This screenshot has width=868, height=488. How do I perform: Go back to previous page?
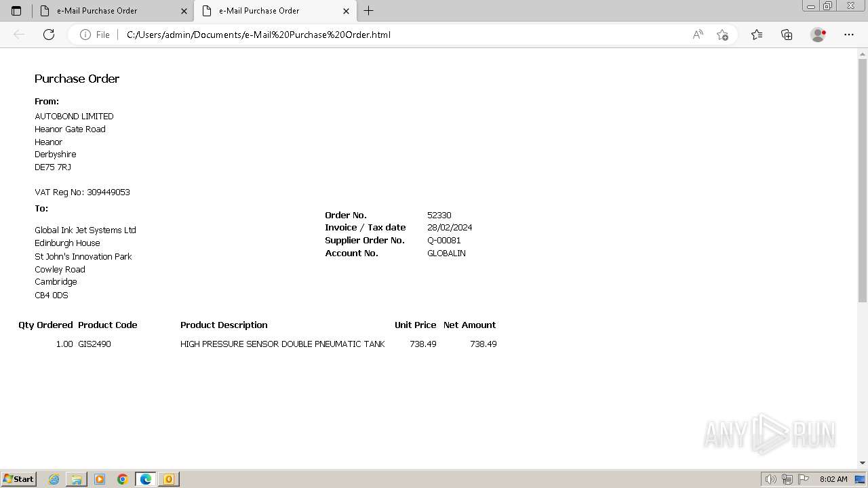19,35
